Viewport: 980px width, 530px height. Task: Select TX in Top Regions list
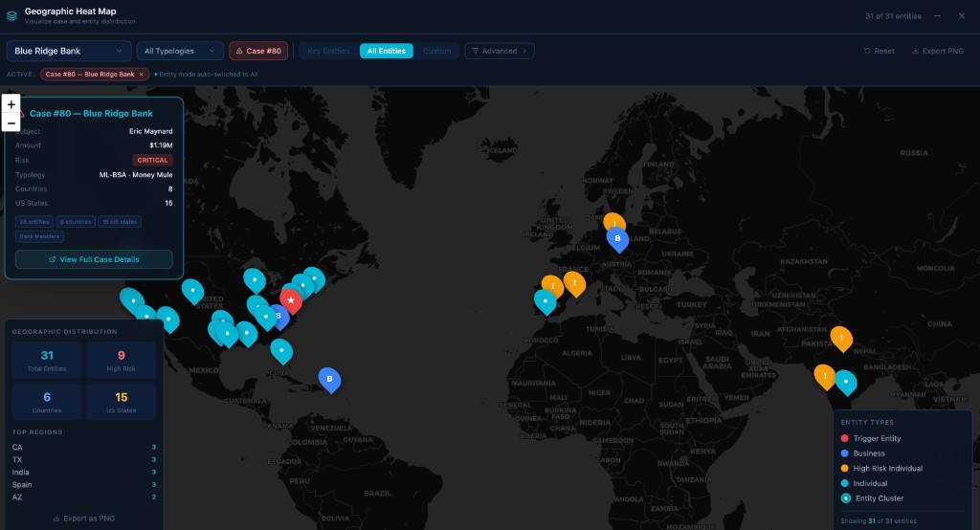tap(84, 459)
